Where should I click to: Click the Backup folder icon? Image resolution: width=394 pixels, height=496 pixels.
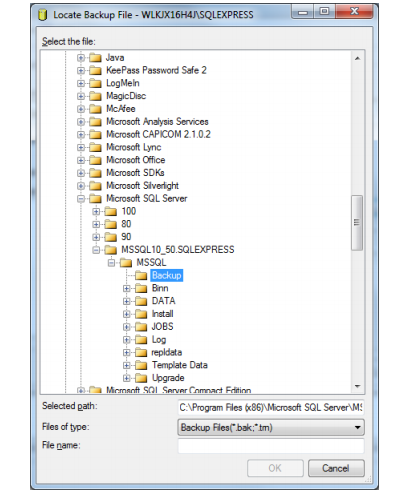tap(141, 276)
